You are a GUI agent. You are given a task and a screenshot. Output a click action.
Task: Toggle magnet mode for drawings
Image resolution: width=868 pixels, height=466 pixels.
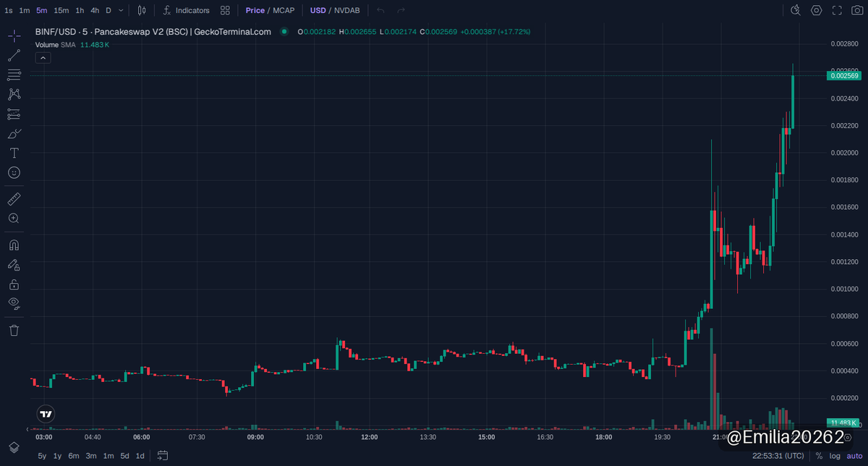coord(14,245)
